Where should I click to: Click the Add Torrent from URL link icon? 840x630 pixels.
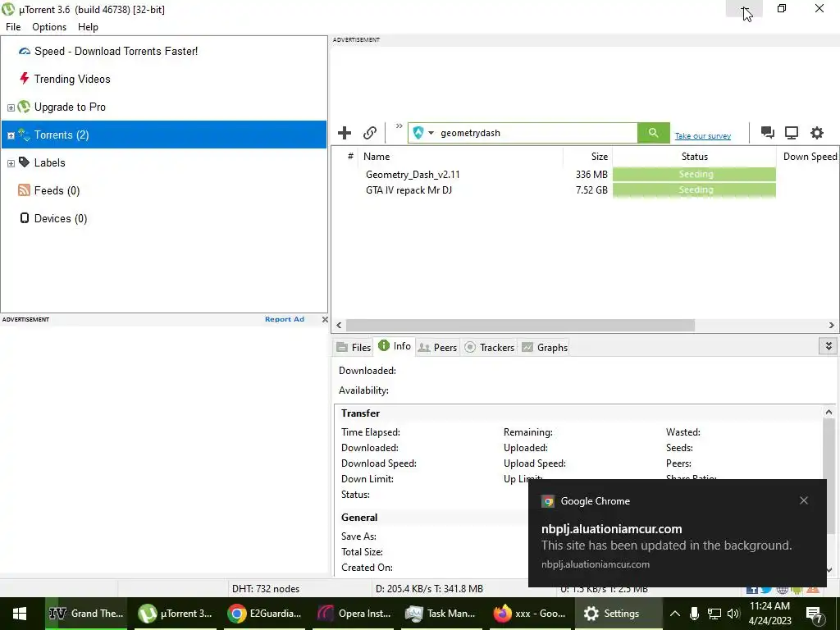tap(370, 132)
